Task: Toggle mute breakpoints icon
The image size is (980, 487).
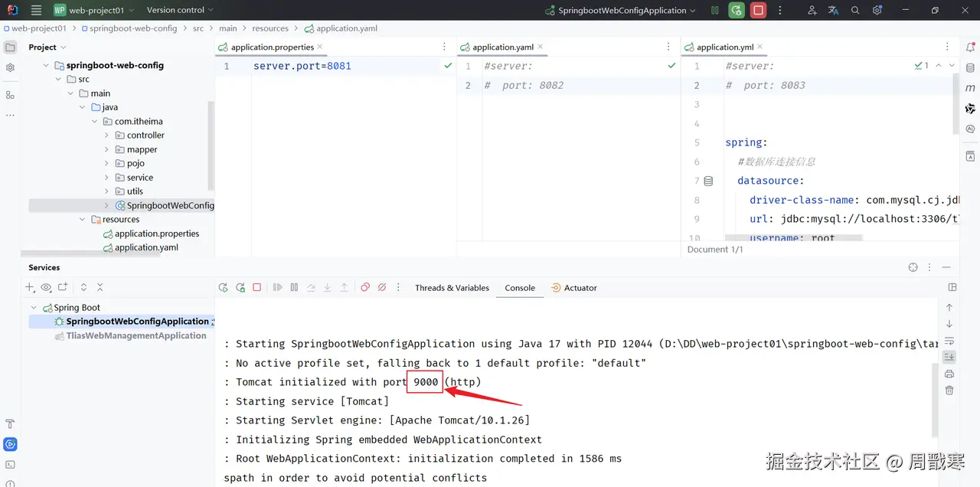Action: 382,287
